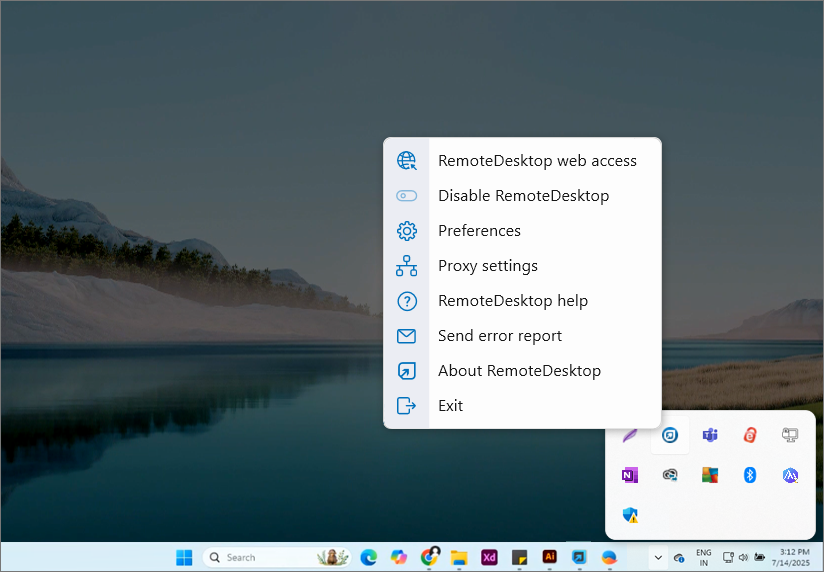Open Microsoft Teams from the system tray
This screenshot has height=572, width=824.
tap(710, 435)
